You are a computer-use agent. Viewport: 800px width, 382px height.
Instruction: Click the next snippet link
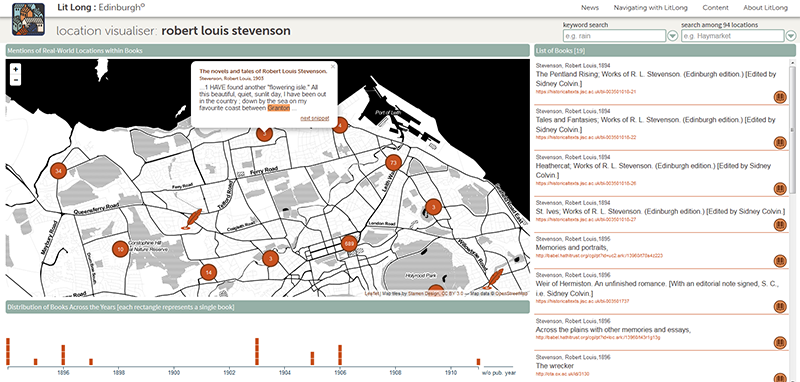click(315, 118)
